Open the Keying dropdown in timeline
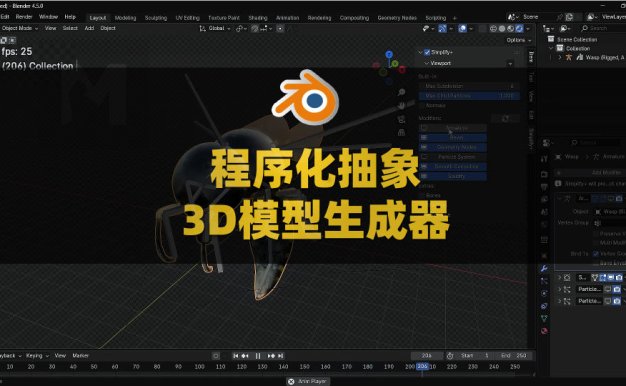This screenshot has width=626, height=386. click(37, 356)
